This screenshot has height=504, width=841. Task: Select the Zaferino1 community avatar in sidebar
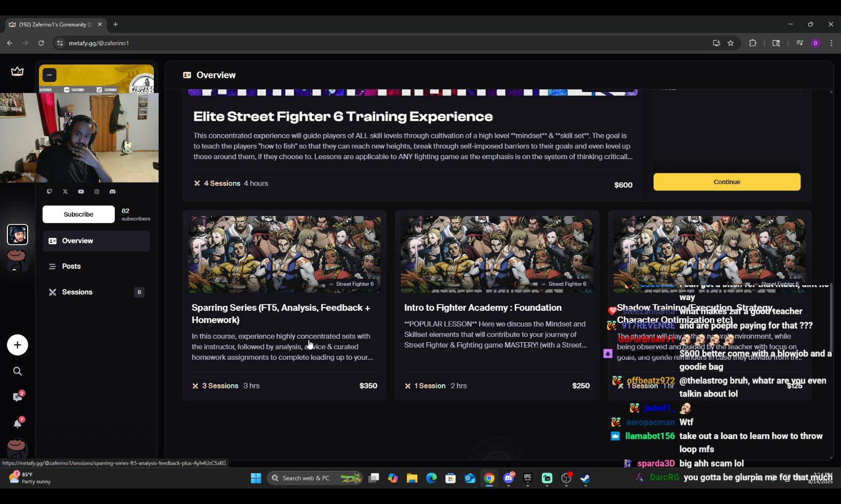(18, 234)
